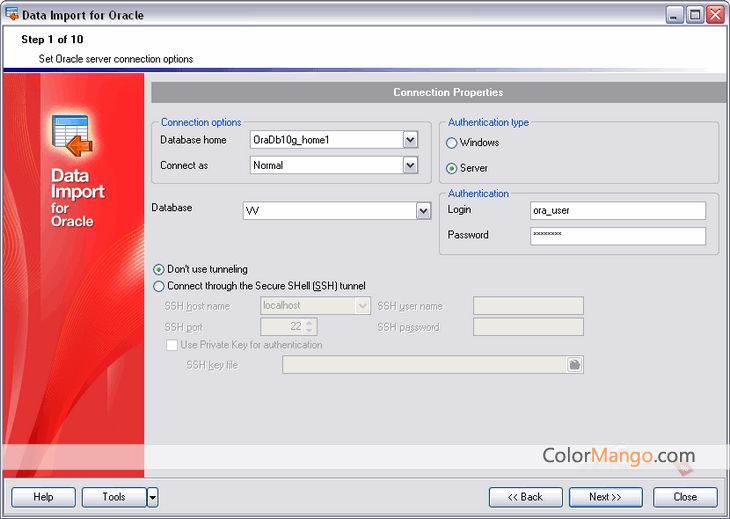Click the OraDb10g_home1 database home value
Viewport: 730px width, 519px height.
291,140
